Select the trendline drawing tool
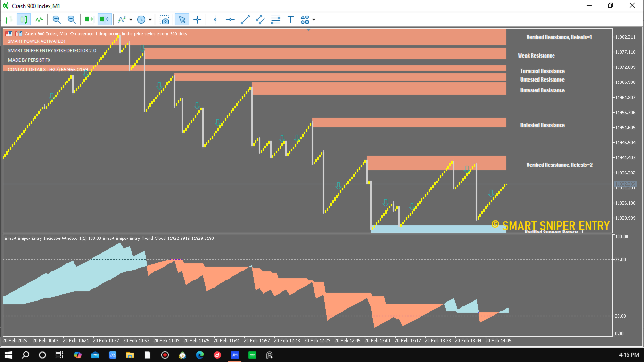The height and width of the screenshot is (362, 644). (245, 19)
